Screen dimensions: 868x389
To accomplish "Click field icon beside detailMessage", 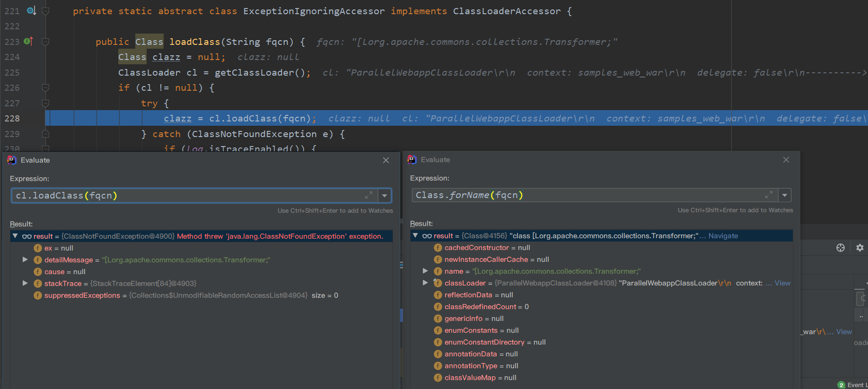I will [38, 260].
